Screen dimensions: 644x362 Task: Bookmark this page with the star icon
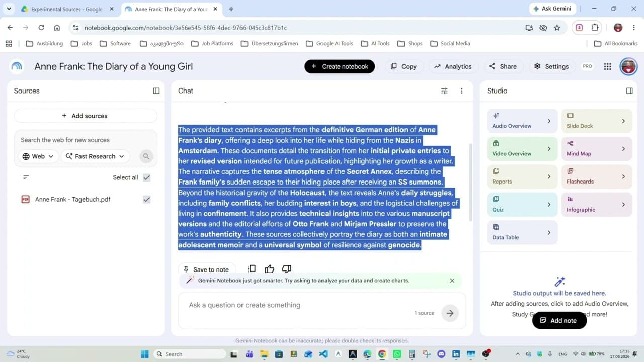tap(557, 28)
